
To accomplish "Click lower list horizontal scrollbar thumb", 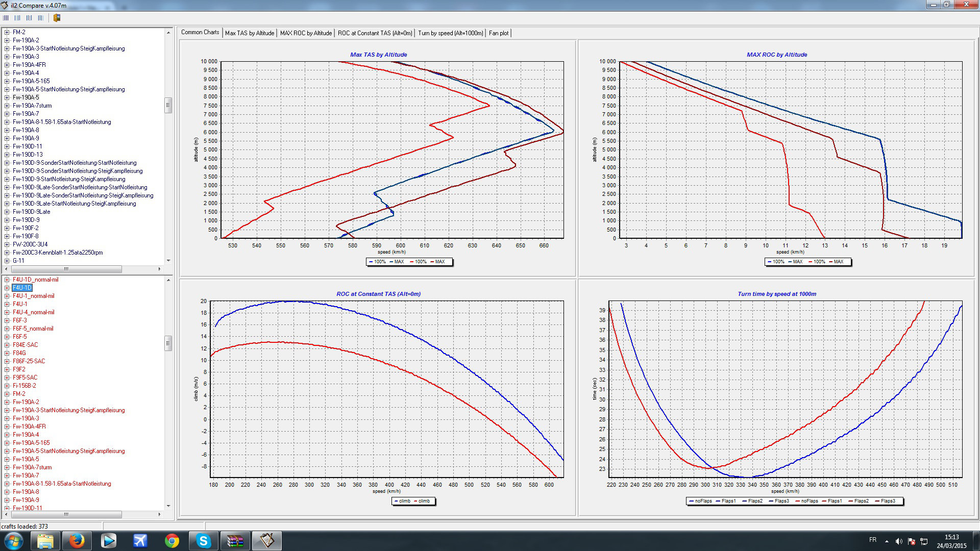I will [66, 514].
